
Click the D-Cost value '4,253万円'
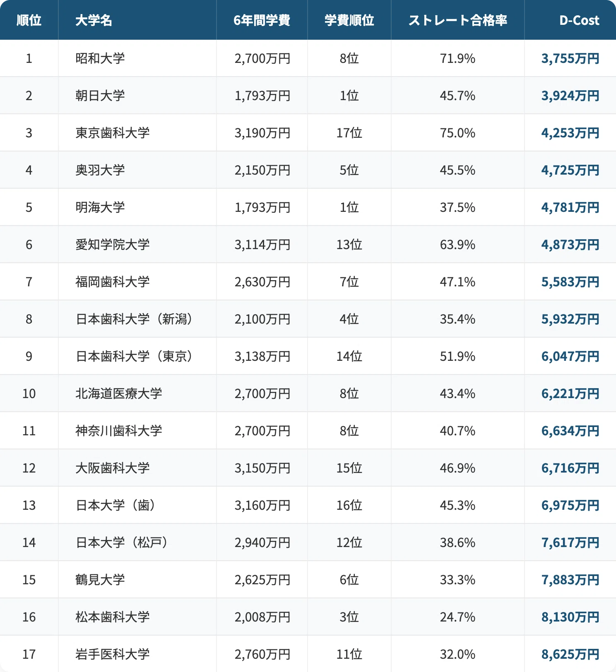point(570,133)
